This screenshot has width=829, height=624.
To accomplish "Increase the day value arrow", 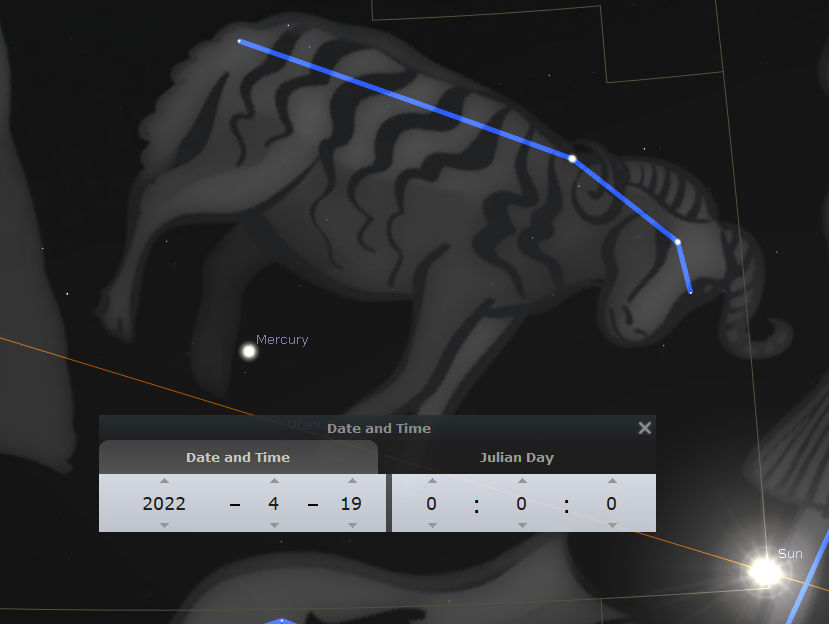I will pos(352,481).
